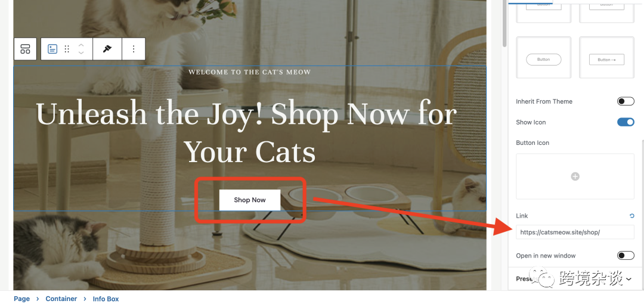
Task: Go to Container in the breadcrumb
Action: click(61, 299)
